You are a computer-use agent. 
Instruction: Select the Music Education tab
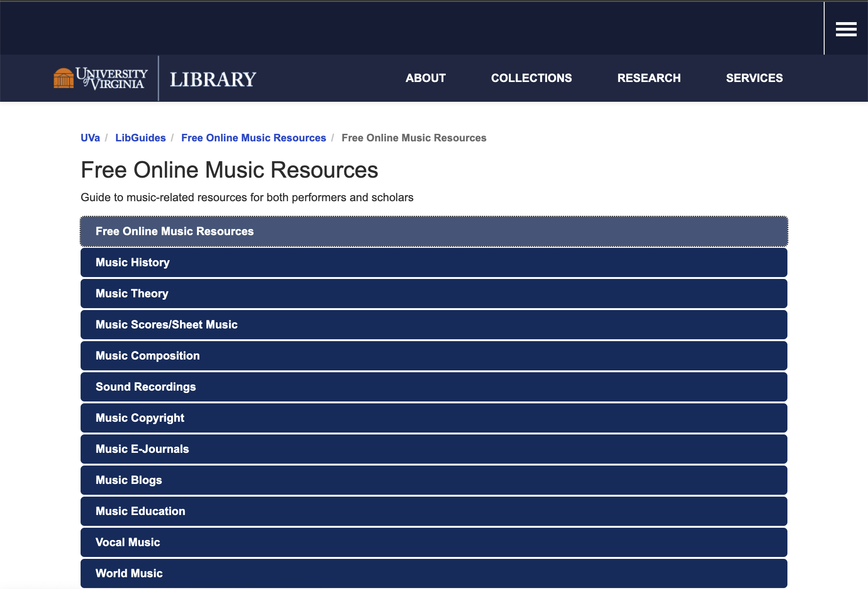tap(434, 511)
